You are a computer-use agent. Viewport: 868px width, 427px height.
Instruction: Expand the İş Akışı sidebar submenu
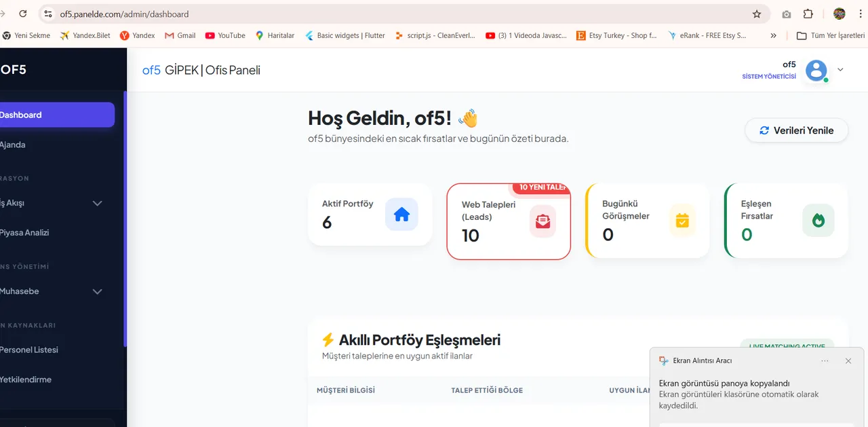pyautogui.click(x=97, y=203)
